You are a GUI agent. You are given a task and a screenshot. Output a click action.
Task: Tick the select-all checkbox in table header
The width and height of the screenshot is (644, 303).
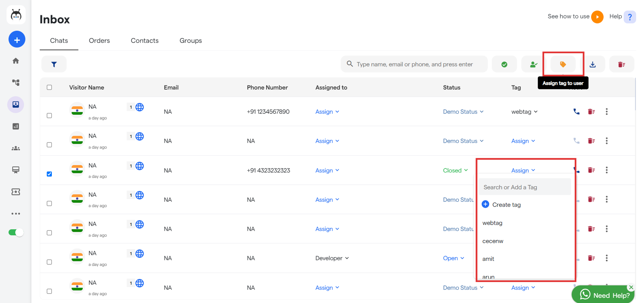49,87
